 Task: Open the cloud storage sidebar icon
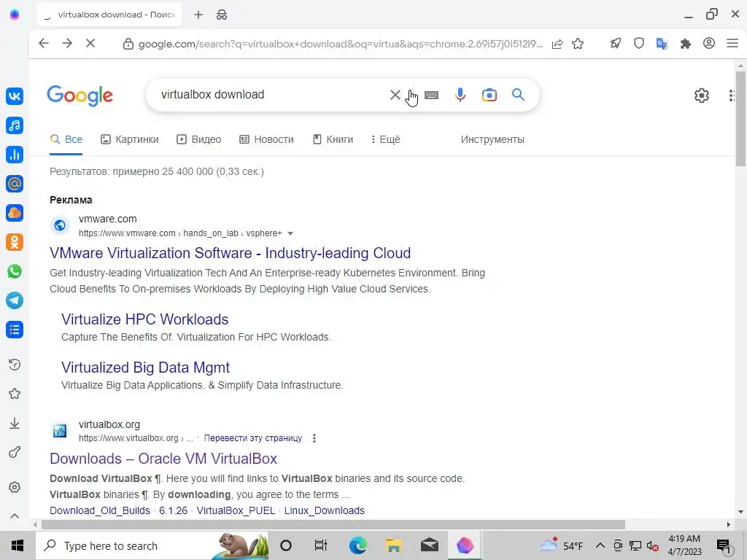(15, 213)
